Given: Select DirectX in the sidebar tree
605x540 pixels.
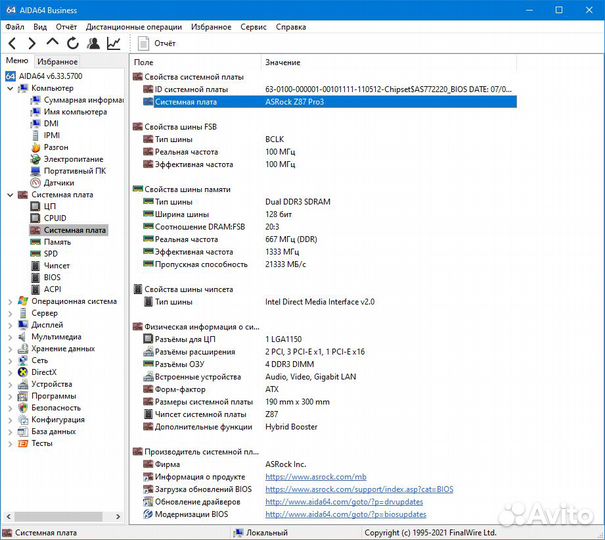Looking at the screenshot, I should [45, 372].
